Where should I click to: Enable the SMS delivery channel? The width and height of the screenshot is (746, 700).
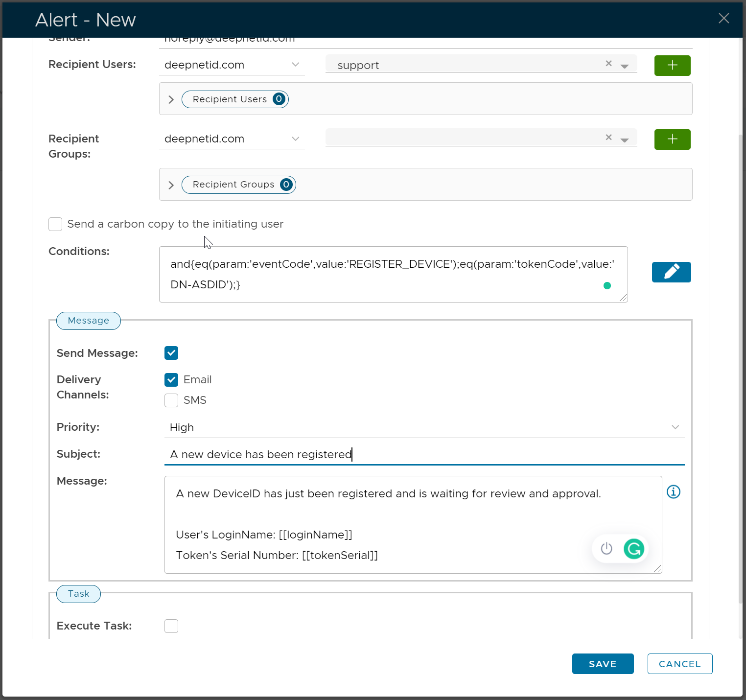tap(171, 400)
